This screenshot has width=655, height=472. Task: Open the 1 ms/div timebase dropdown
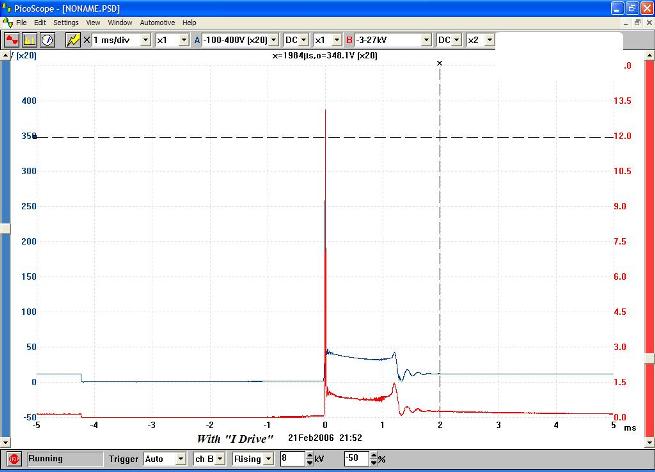[146, 39]
